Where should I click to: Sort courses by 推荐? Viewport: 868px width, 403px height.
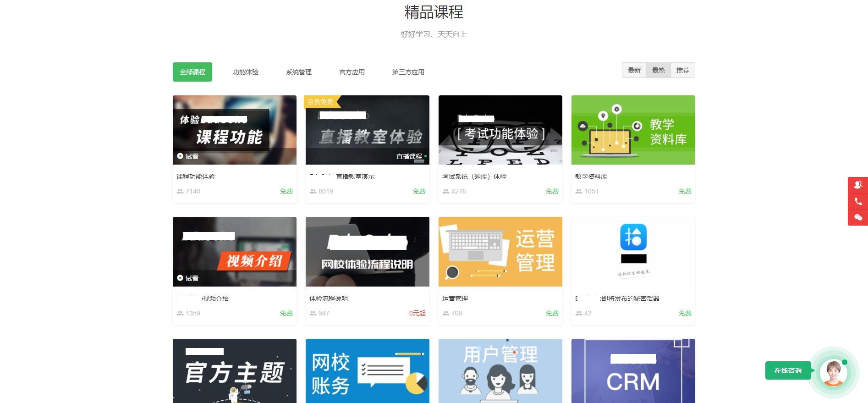(682, 70)
